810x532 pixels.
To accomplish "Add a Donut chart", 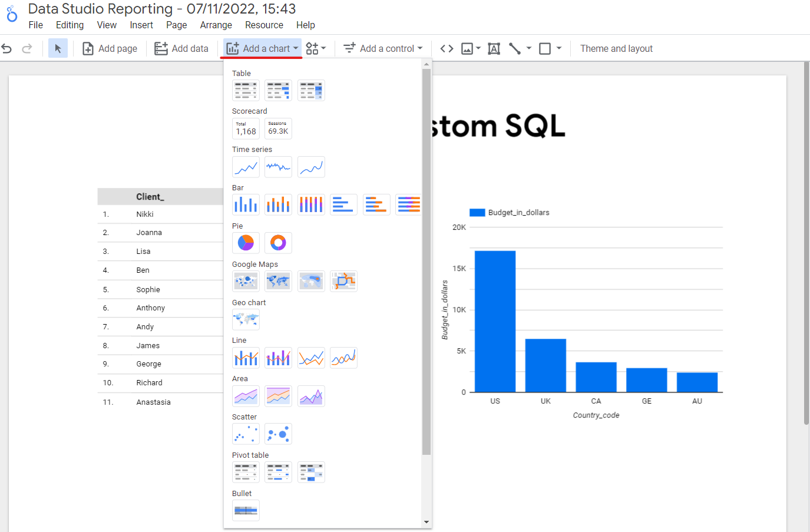I will click(278, 243).
